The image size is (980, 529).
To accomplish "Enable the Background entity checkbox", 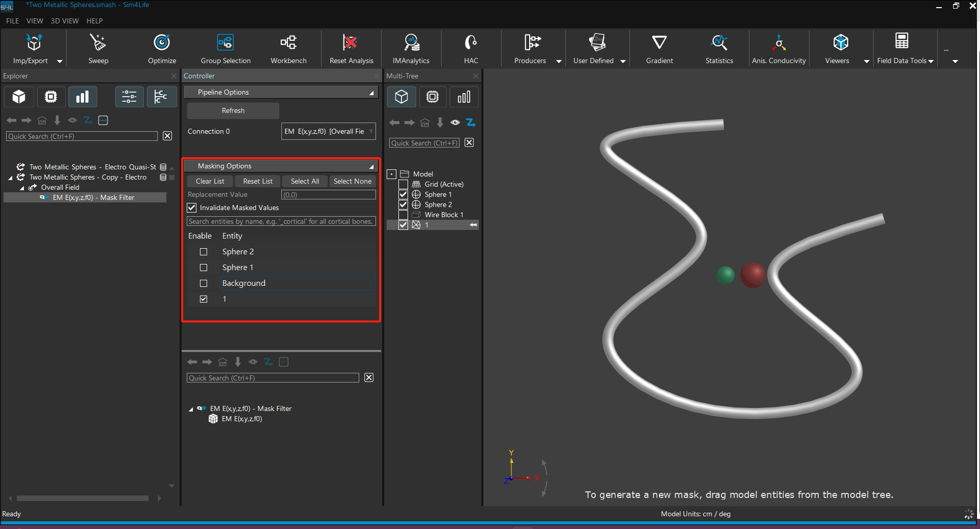I will (204, 283).
